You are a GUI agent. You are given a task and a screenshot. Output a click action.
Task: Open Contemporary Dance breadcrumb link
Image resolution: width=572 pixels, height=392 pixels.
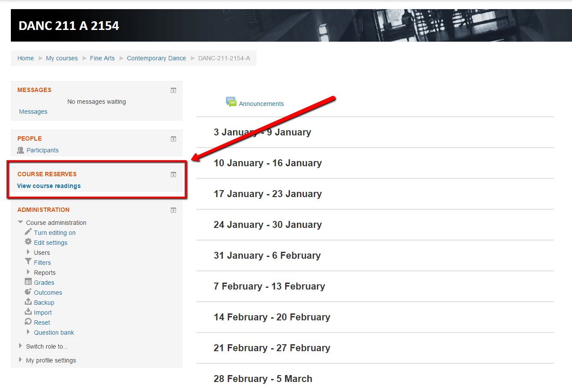(156, 58)
